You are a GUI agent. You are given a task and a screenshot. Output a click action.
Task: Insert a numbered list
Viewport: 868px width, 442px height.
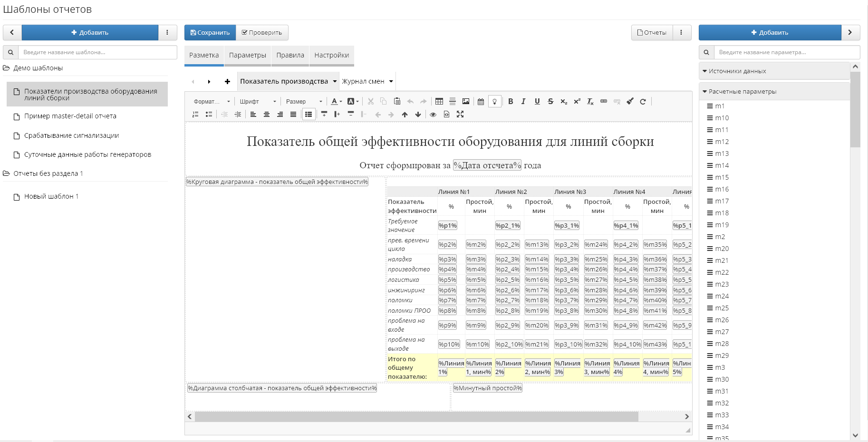tap(195, 114)
